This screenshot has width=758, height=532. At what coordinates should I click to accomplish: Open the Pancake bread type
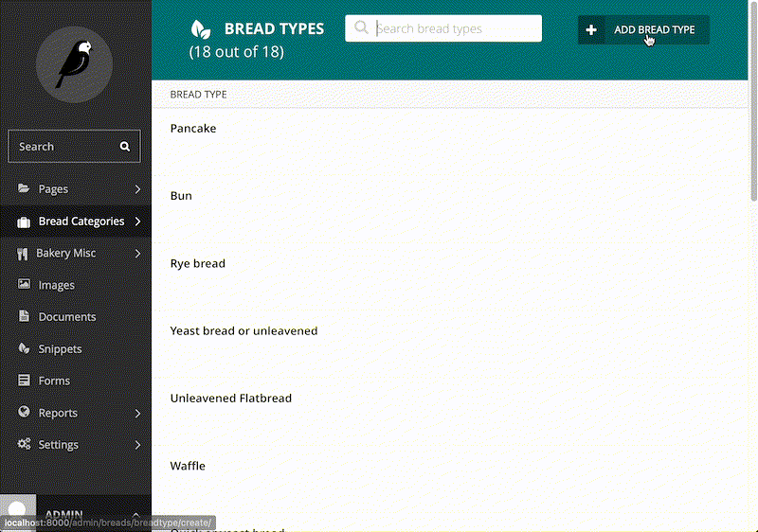click(x=193, y=129)
